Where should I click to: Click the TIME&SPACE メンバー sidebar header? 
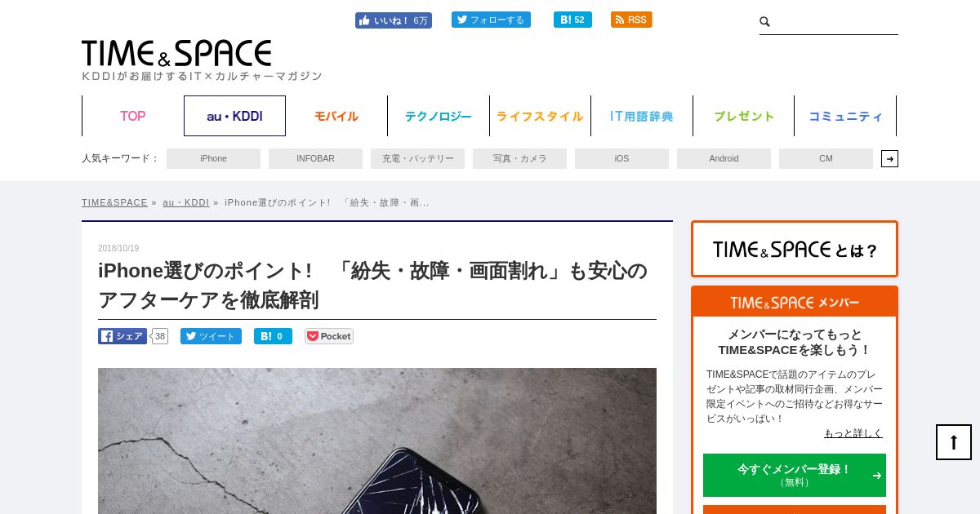tap(795, 302)
